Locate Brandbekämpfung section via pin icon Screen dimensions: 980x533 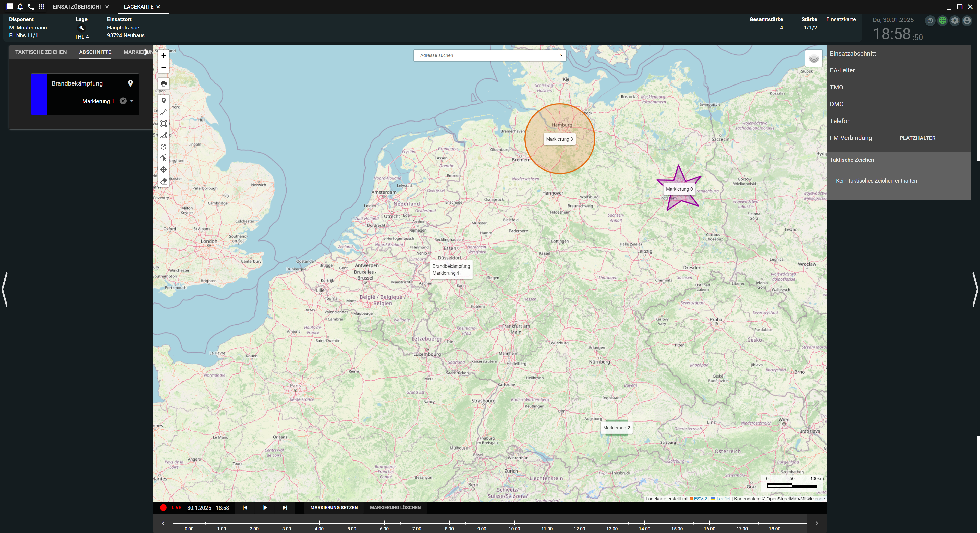tap(130, 83)
